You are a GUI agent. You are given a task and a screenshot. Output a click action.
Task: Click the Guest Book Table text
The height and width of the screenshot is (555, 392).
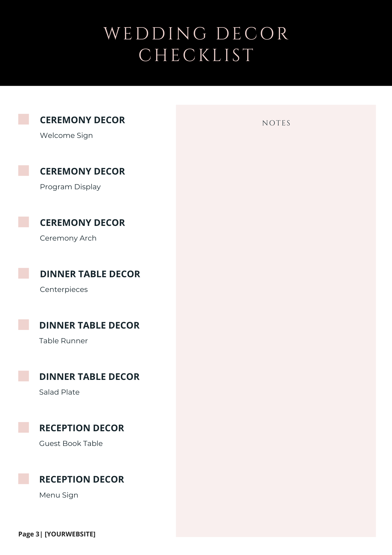coord(71,443)
